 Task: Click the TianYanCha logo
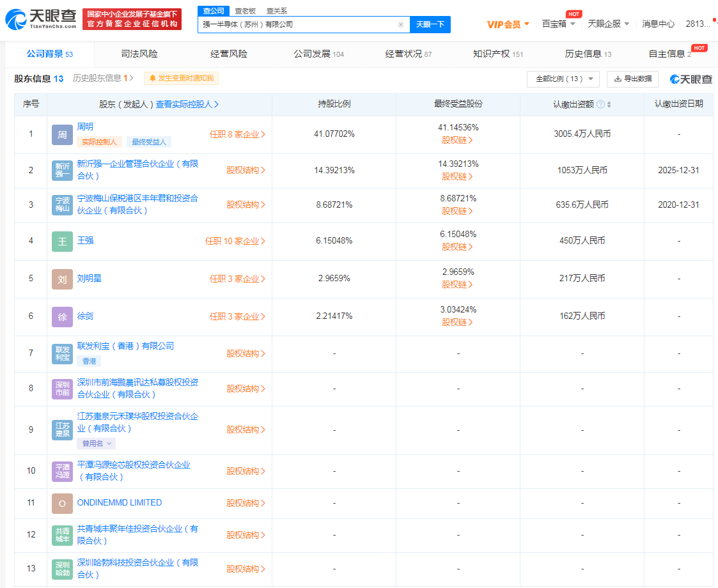coord(41,19)
